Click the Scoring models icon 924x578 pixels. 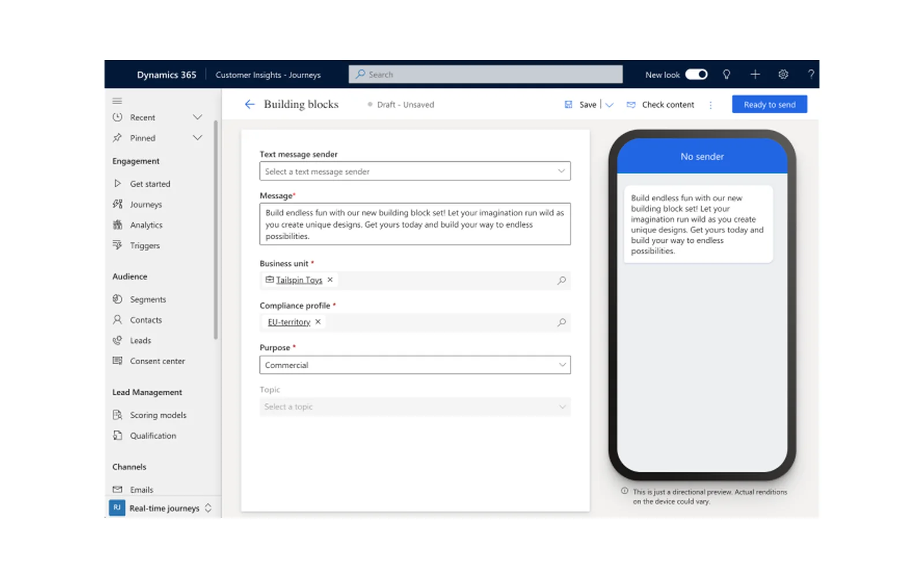(117, 415)
